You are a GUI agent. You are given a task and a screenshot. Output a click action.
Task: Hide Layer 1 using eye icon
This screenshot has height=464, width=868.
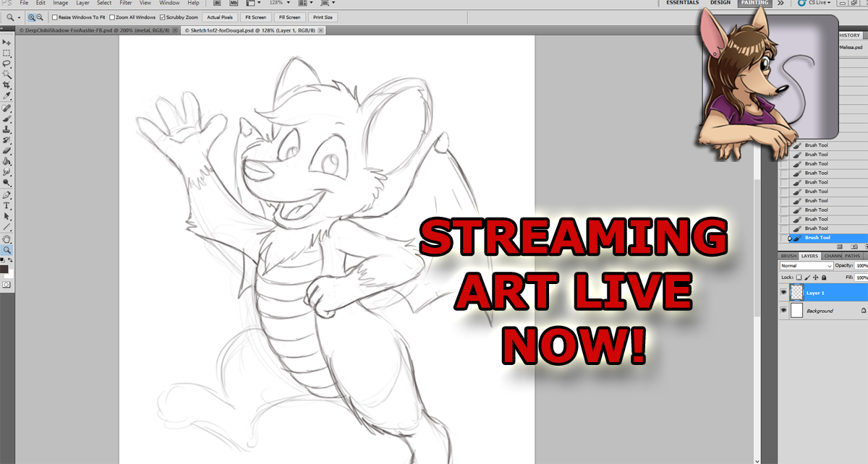click(784, 293)
